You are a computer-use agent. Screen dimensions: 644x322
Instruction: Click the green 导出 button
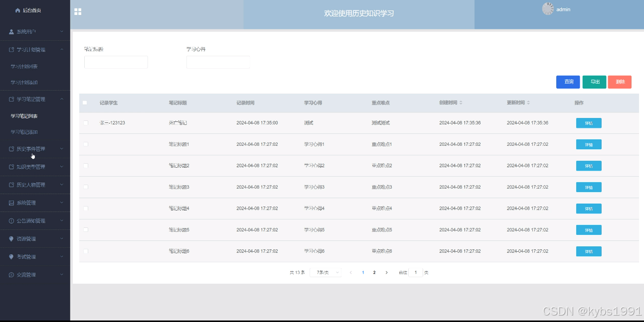coord(594,82)
